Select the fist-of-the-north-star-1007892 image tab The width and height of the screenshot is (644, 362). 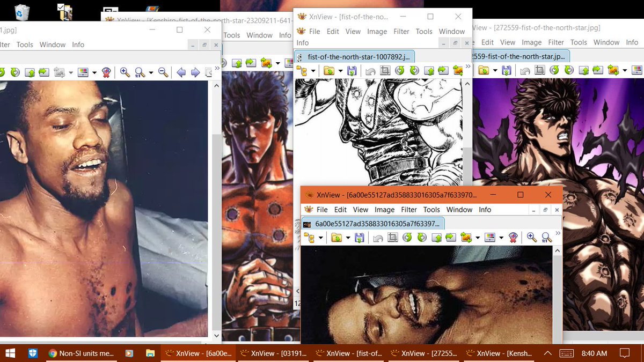coord(355,56)
